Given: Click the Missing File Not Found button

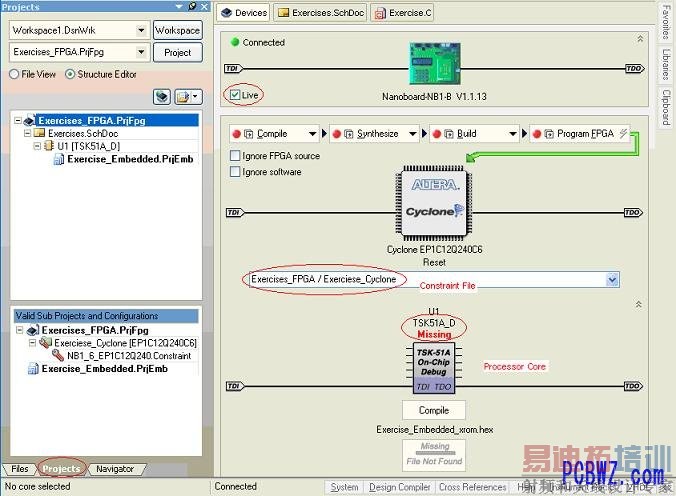Looking at the screenshot, I should click(434, 455).
